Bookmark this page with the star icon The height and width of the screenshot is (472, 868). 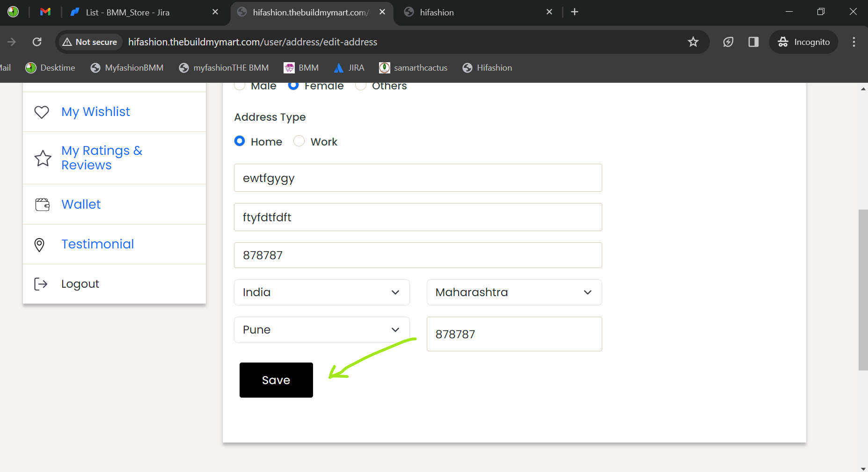tap(693, 42)
